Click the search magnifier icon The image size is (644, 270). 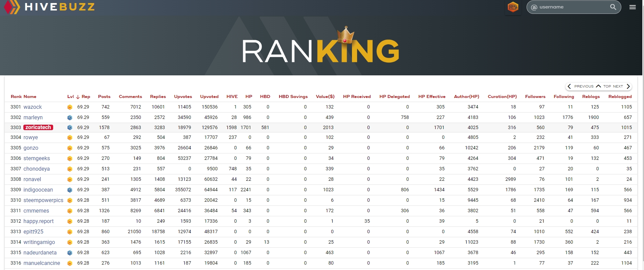point(613,7)
